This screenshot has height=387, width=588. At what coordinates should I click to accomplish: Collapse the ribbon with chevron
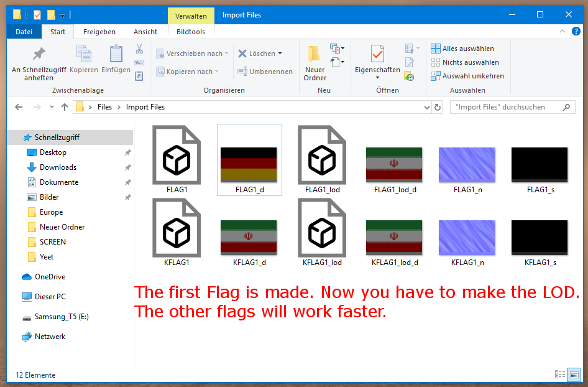[562, 32]
